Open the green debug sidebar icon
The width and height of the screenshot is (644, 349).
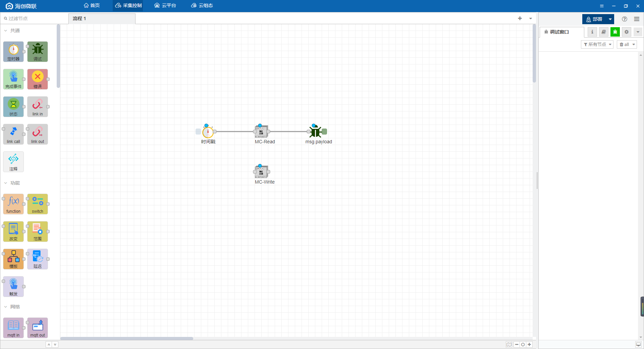615,32
